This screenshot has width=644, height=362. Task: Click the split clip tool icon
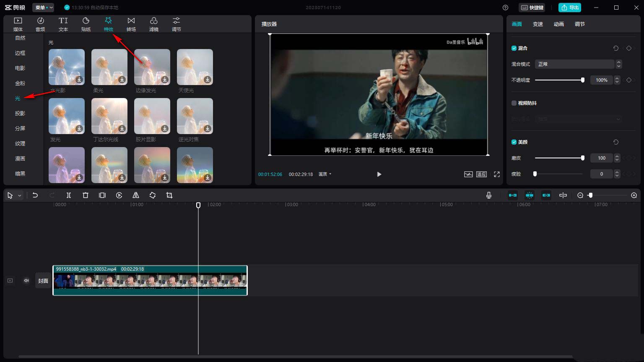[x=69, y=195]
